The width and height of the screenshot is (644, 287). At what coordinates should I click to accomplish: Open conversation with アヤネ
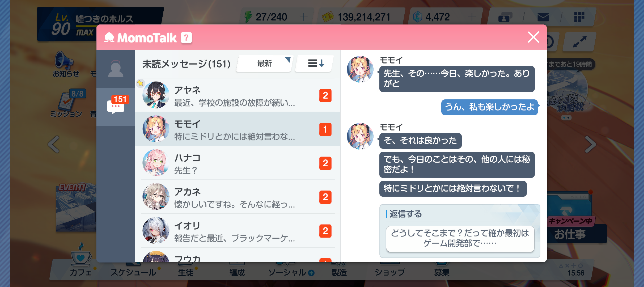pos(238,95)
